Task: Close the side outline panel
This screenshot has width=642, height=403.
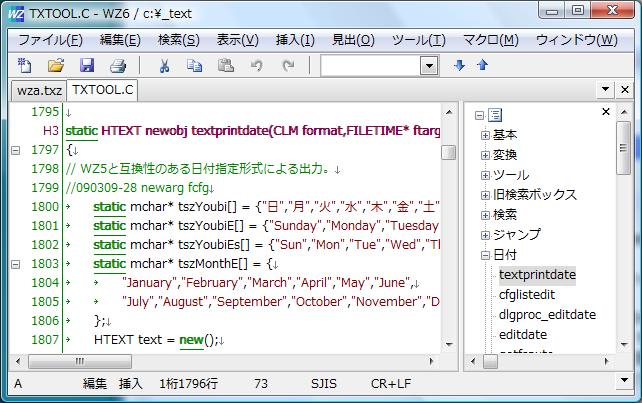Action: pyautogui.click(x=625, y=90)
